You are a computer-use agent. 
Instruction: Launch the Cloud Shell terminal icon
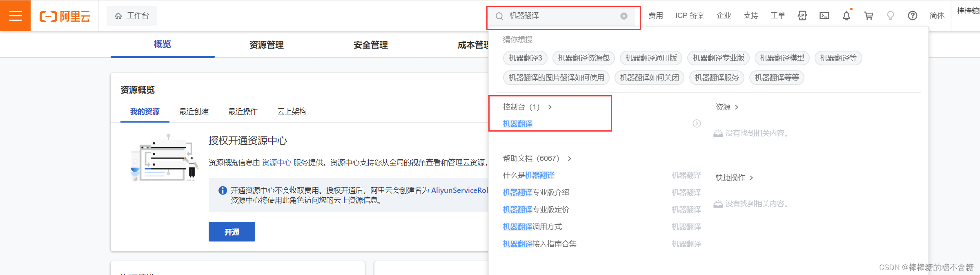pos(824,16)
